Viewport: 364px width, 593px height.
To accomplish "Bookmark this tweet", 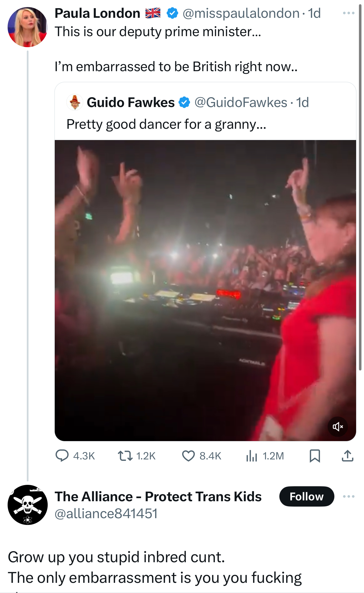I will [x=315, y=456].
